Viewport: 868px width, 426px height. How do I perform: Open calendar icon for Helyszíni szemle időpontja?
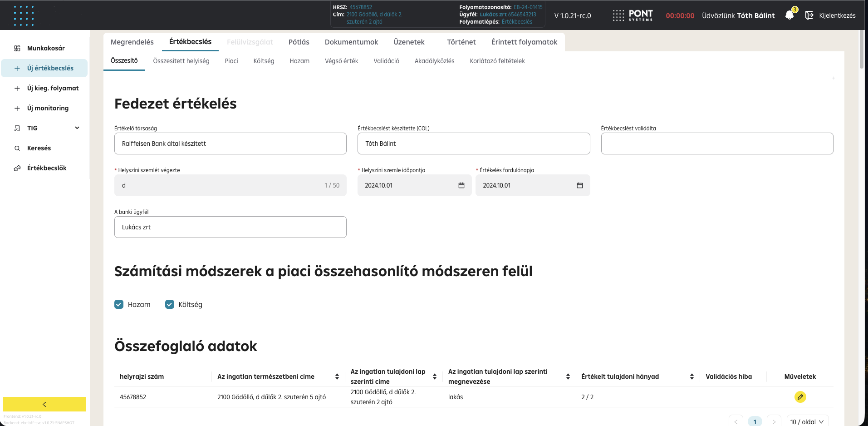(x=461, y=185)
